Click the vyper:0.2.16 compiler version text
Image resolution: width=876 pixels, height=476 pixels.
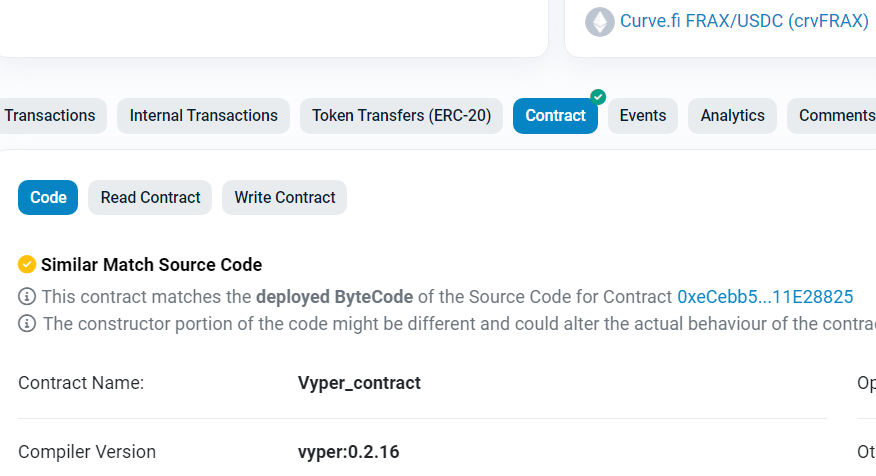pyautogui.click(x=349, y=451)
